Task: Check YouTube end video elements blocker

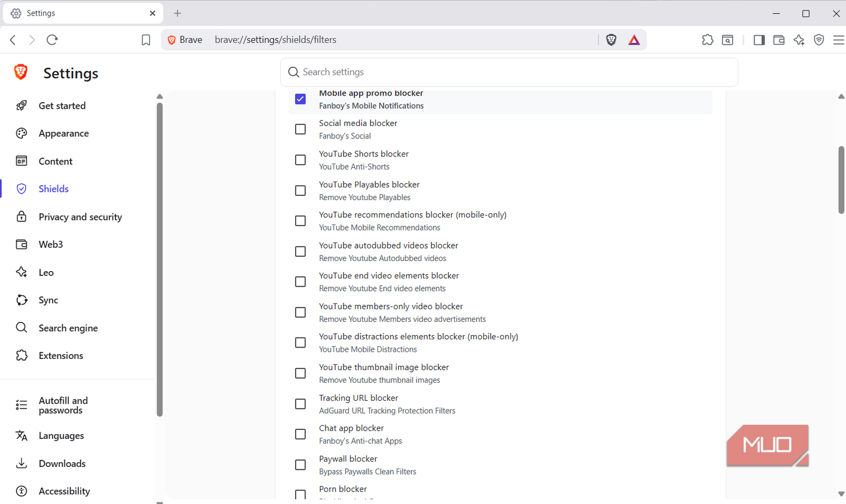Action: point(301,282)
